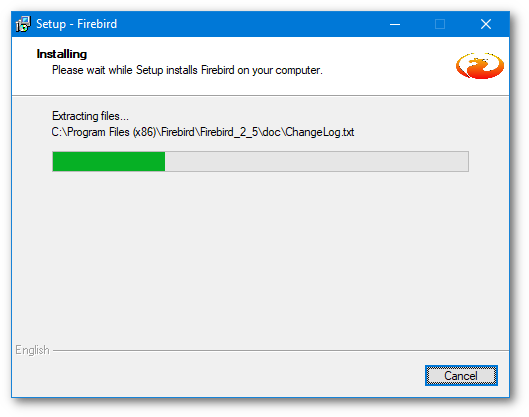Click the greyed-out maximize button
Screen dimensions: 529x417
pyautogui.click(x=440, y=24)
